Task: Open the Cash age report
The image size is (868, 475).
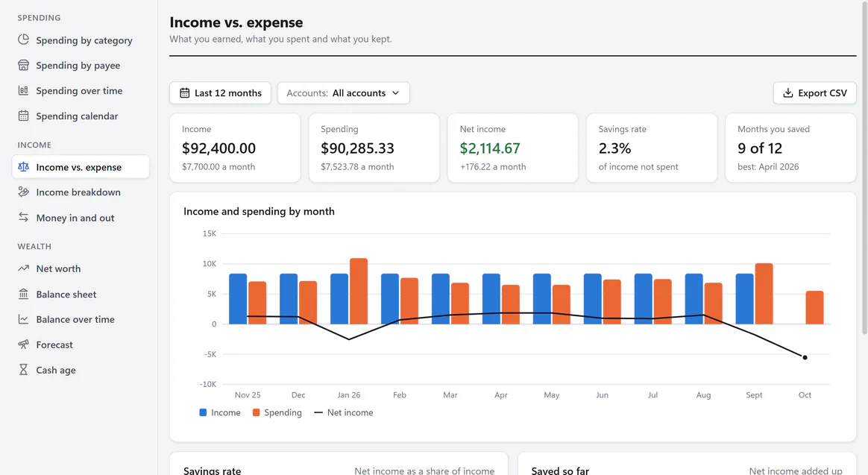Action: 81,370
